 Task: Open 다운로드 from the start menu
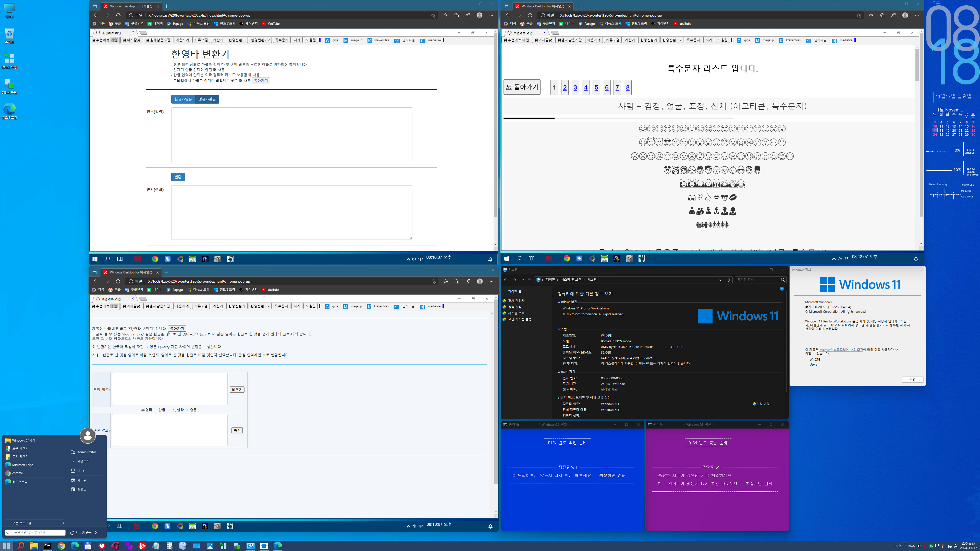tap(80, 461)
